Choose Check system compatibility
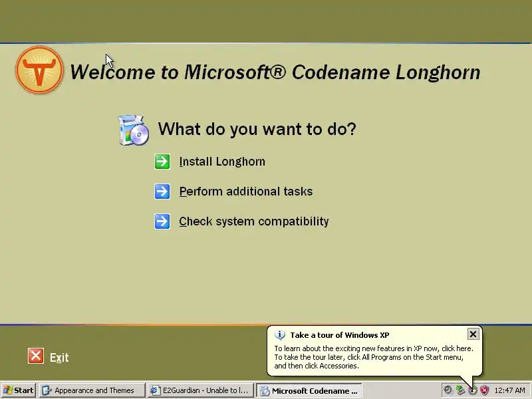 point(254,221)
